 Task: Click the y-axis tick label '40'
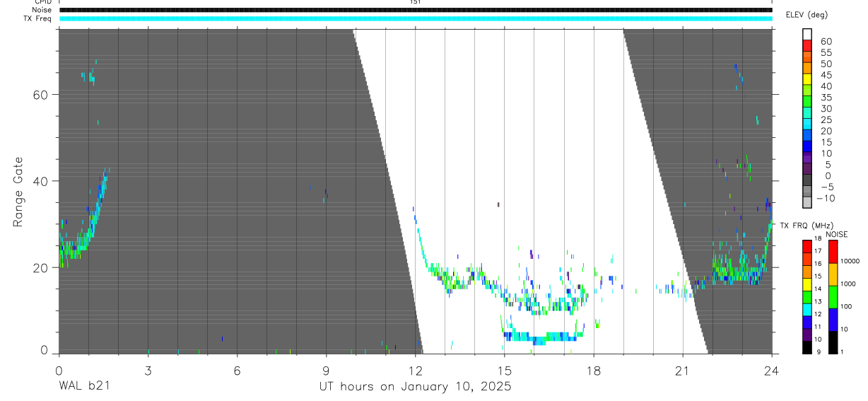click(40, 181)
